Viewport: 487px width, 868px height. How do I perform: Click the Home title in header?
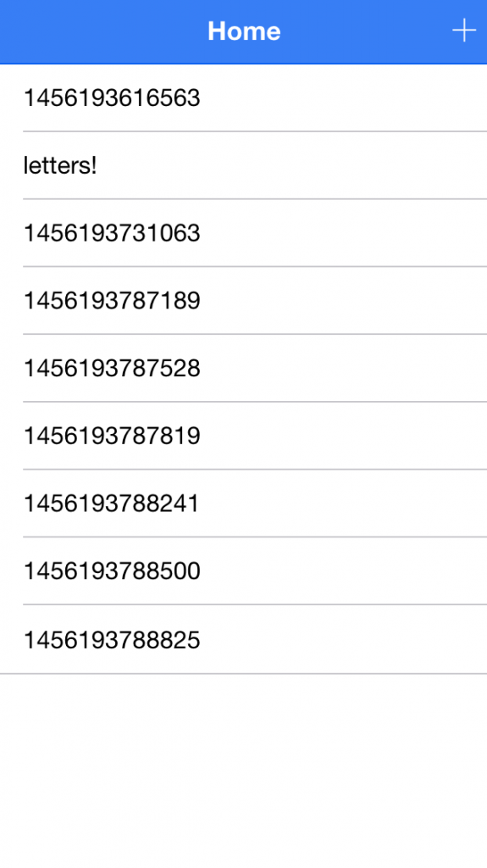(x=244, y=31)
